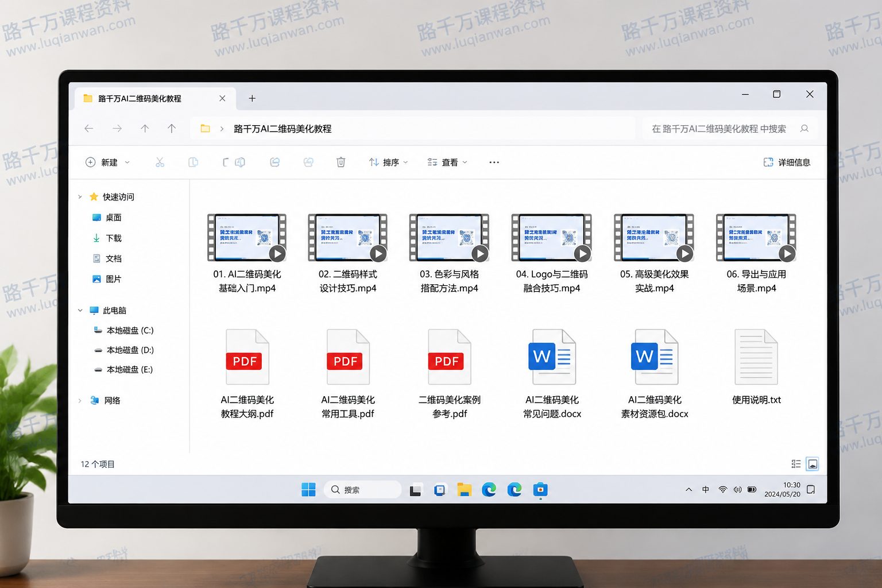Select video 05. 高级美化效果实战.mp4
Screen dimensions: 882x588
point(655,254)
